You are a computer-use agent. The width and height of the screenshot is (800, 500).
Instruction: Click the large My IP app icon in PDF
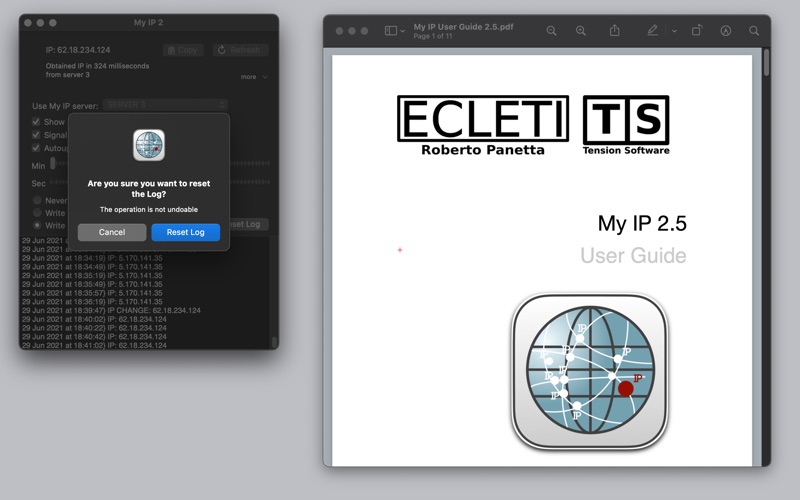coord(590,371)
